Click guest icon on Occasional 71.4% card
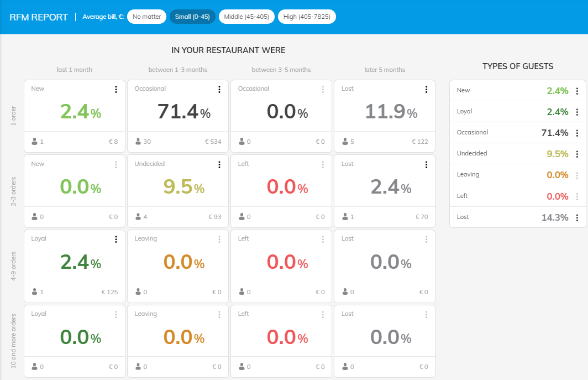 coord(138,142)
